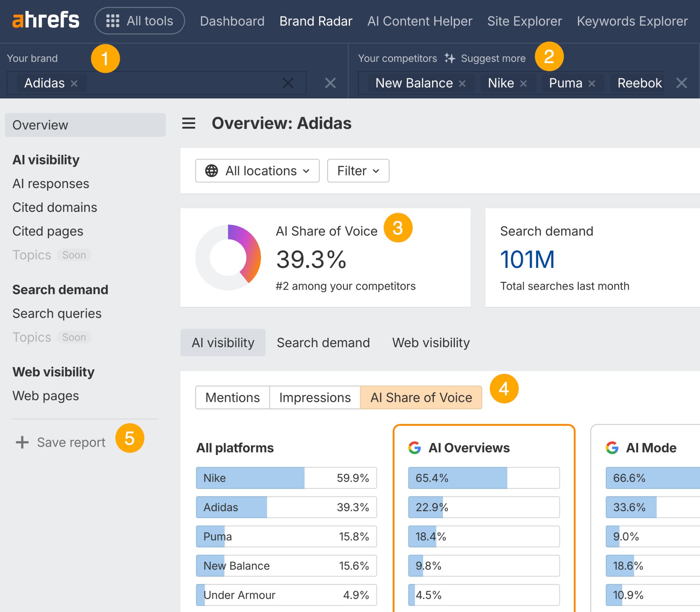Click the Suggest more link
Screen dimensions: 700x612
pos(493,58)
